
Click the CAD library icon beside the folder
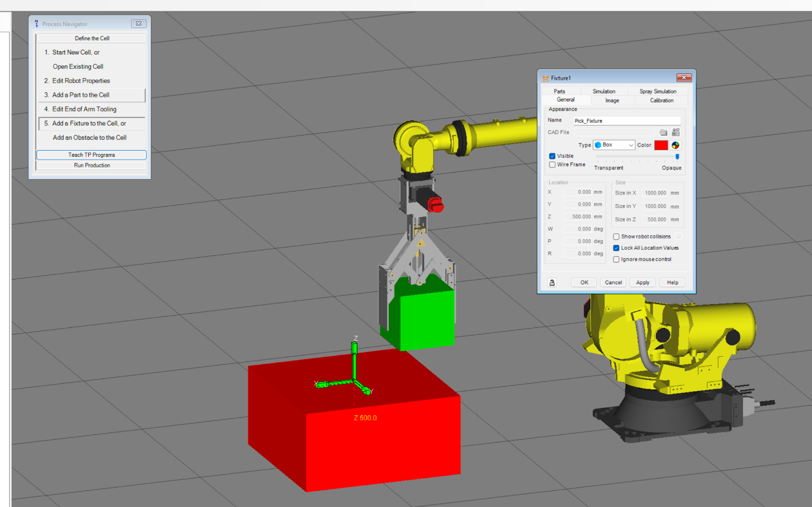pyautogui.click(x=675, y=132)
